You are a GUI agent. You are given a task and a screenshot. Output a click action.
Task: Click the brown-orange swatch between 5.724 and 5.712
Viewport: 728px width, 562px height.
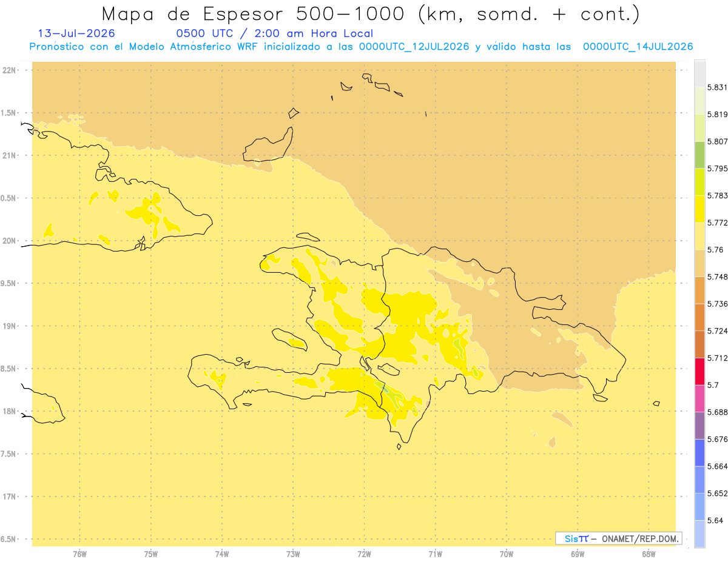click(x=699, y=344)
